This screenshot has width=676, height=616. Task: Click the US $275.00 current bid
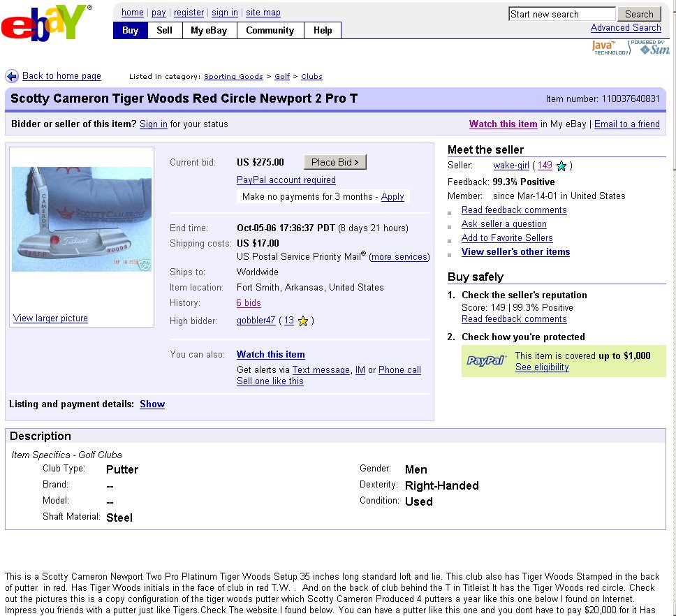[x=260, y=162]
